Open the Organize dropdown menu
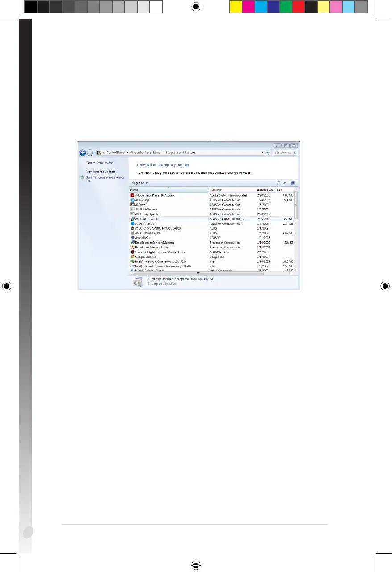 pyautogui.click(x=140, y=183)
